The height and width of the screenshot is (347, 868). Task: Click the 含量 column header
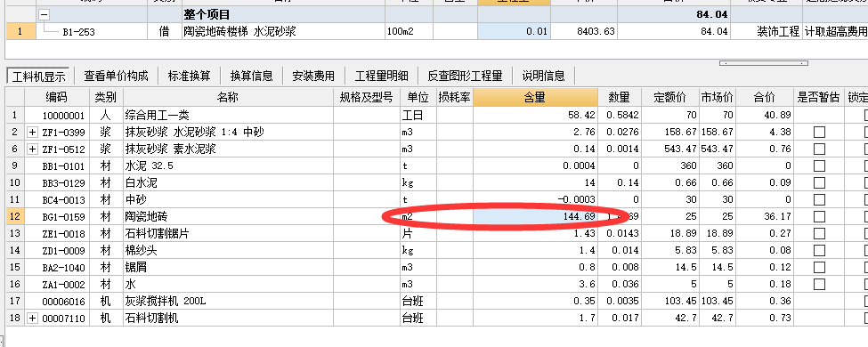coord(535,98)
